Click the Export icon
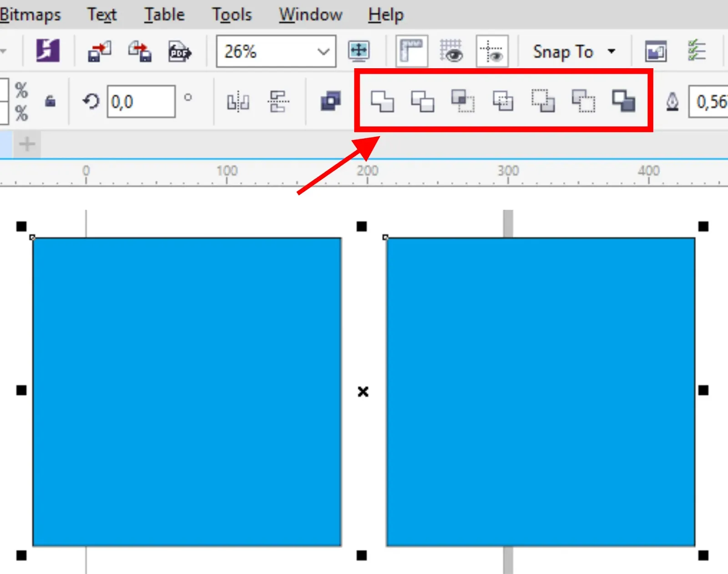Screen dimensions: 728x574 tap(140, 51)
